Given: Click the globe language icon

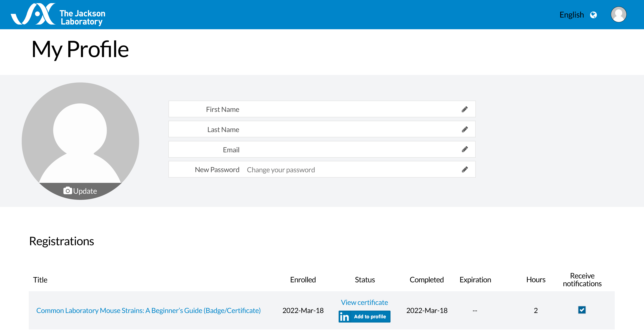Looking at the screenshot, I should 593,15.
